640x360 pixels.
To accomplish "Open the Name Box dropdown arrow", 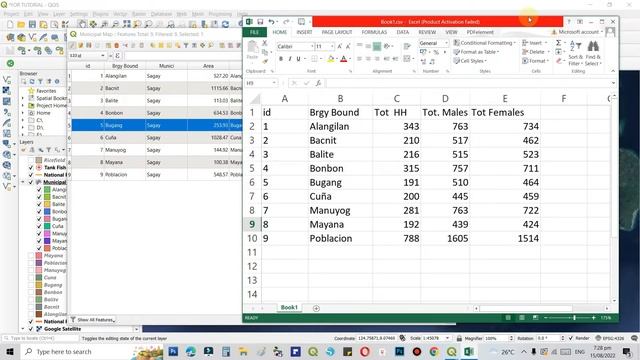I will pyautogui.click(x=274, y=83).
